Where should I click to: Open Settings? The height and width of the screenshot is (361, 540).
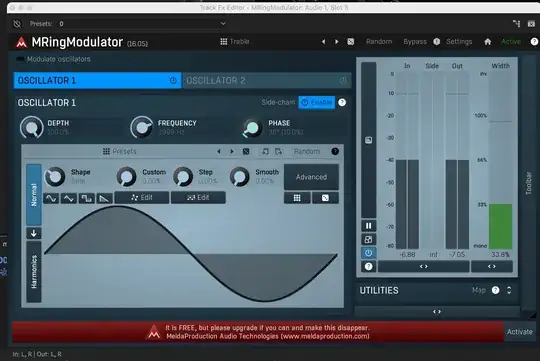459,42
